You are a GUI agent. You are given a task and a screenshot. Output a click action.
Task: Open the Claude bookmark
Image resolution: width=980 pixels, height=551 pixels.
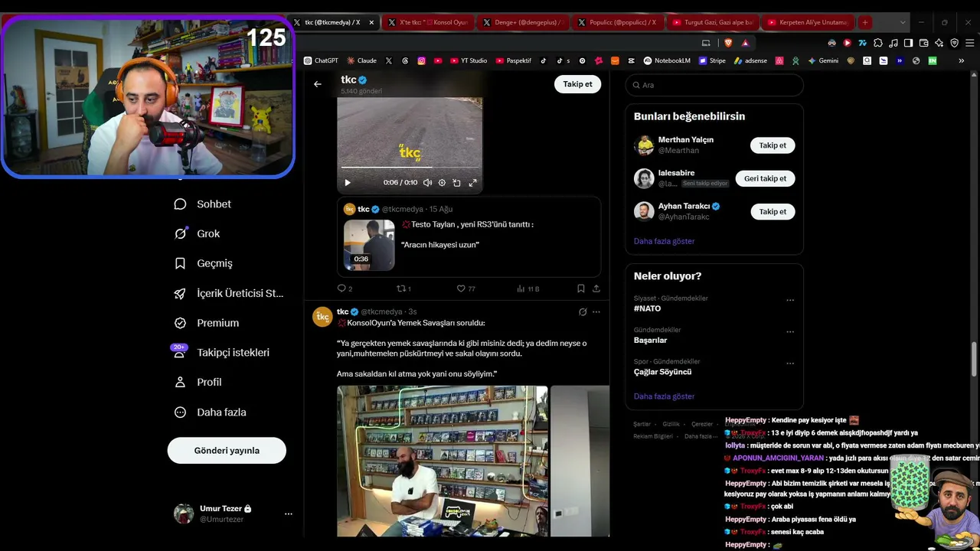point(361,60)
